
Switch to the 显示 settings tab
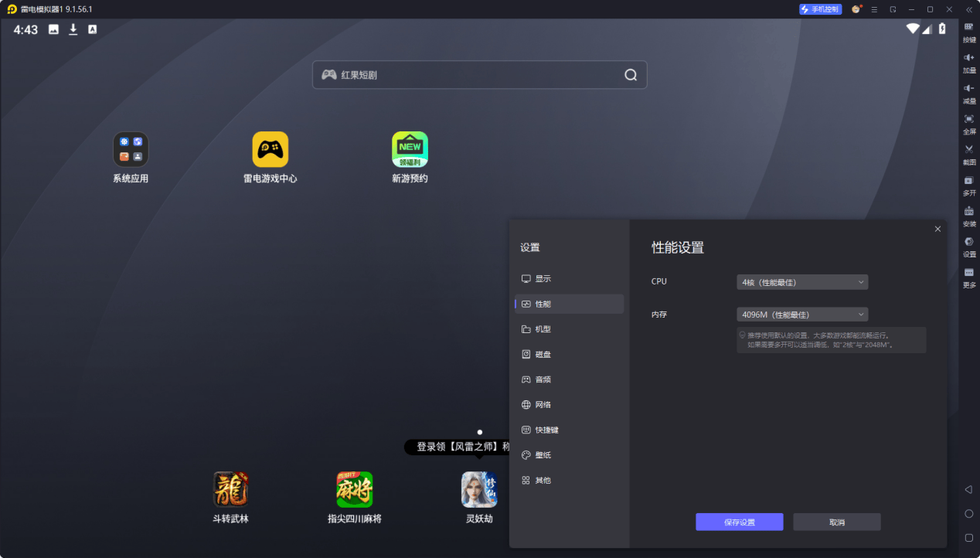569,278
